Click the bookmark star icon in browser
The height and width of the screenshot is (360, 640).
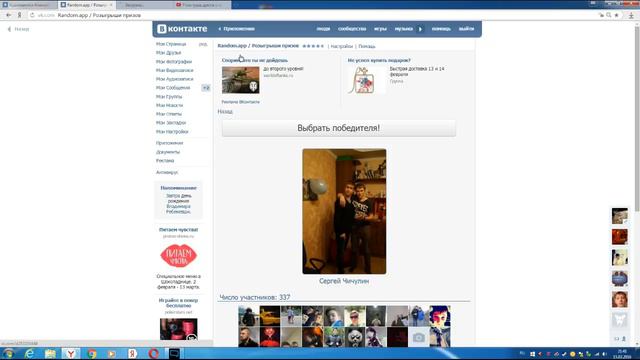[x=616, y=15]
